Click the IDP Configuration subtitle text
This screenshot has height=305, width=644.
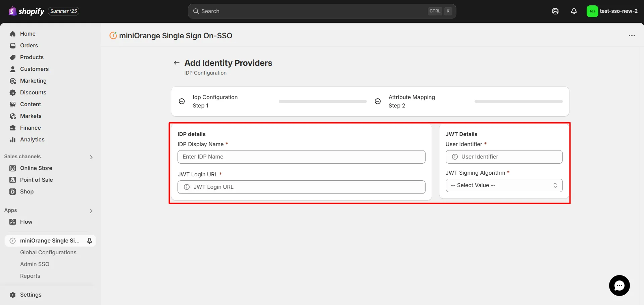click(205, 73)
